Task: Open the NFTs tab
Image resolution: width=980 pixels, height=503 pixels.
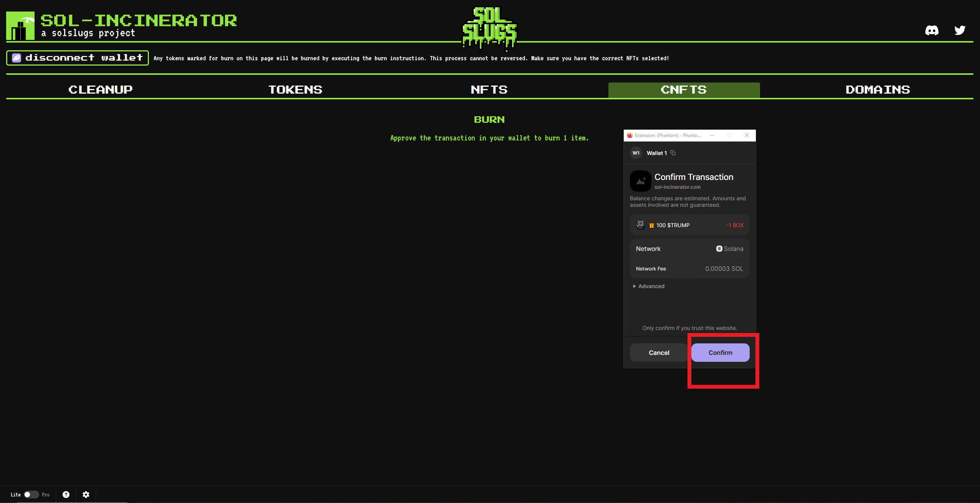Action: 489,90
